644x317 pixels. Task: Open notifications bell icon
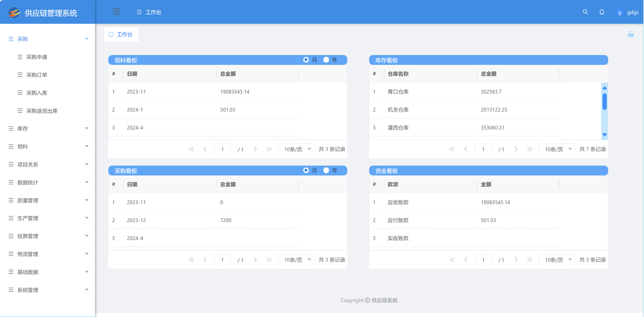click(x=602, y=12)
